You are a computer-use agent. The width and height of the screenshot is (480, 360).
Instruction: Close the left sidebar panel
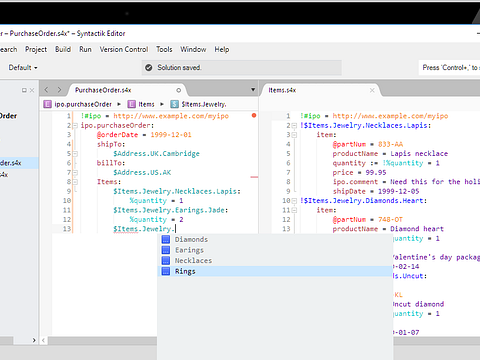tap(32, 90)
